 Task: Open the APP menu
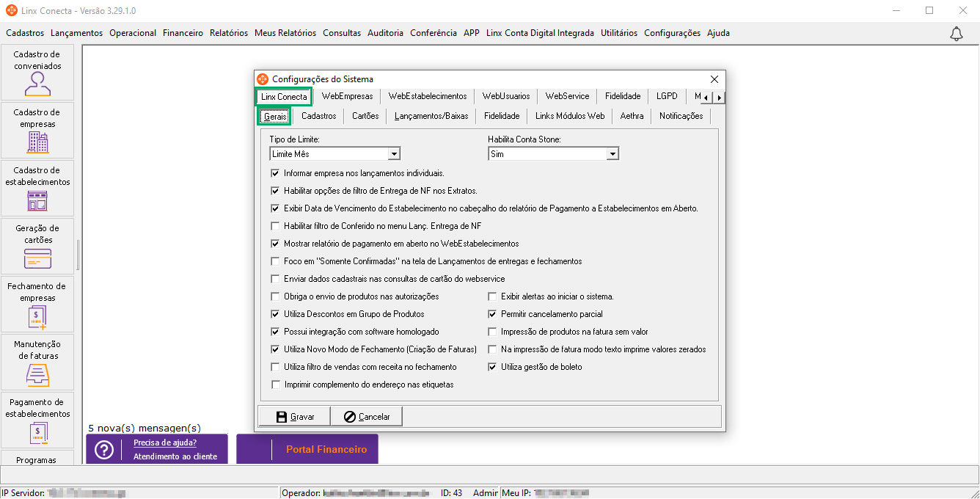coord(472,33)
